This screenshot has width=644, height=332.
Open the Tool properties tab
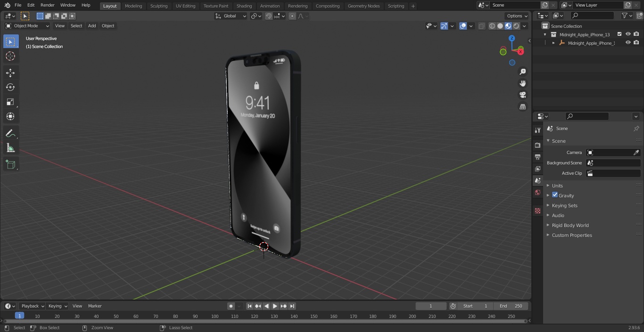(537, 130)
